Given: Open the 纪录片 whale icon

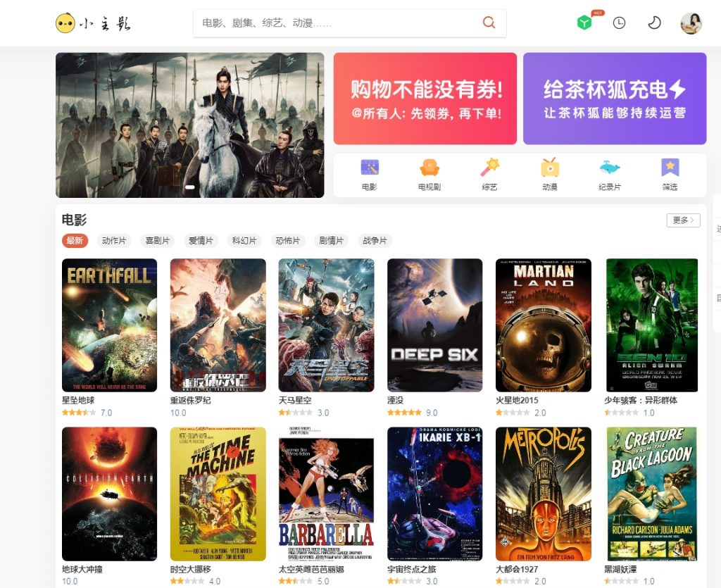Looking at the screenshot, I should point(610,168).
